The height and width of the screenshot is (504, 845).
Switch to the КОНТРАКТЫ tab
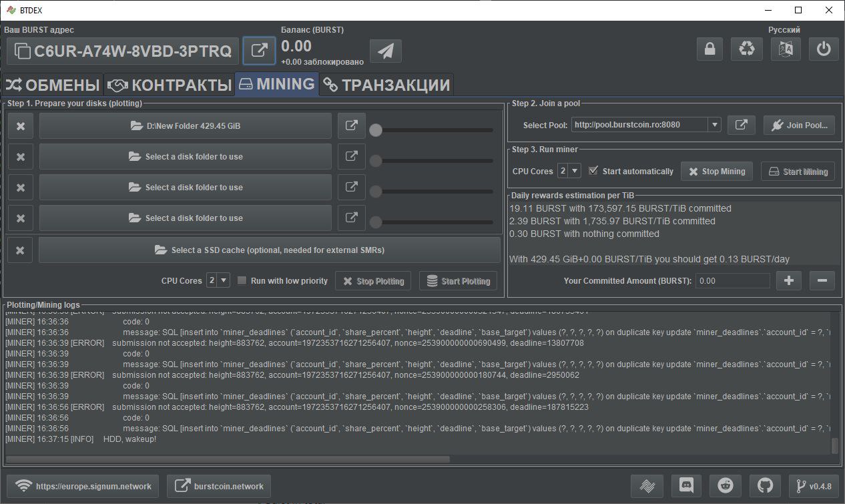170,85
